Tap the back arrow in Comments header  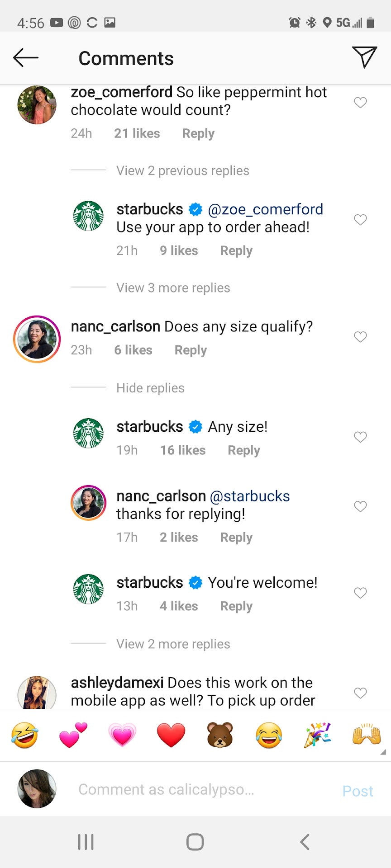(26, 58)
